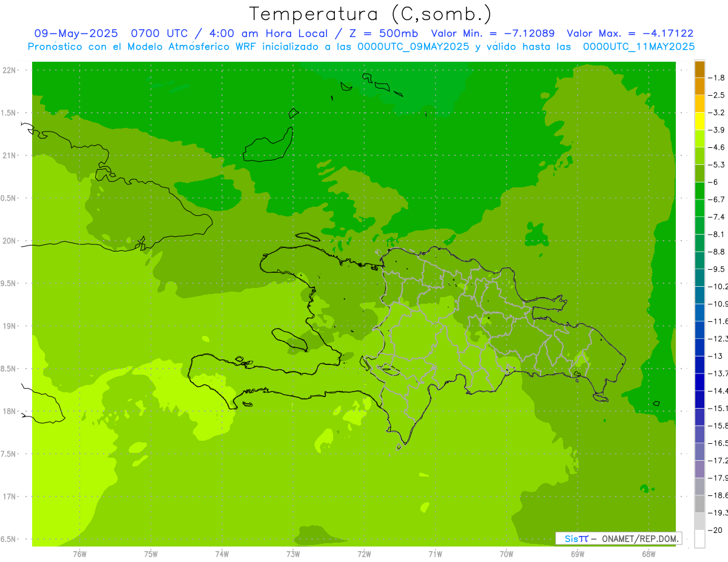This screenshot has height=562, width=728.
Task: Click the '21N' latitude label
Action: click(x=10, y=156)
